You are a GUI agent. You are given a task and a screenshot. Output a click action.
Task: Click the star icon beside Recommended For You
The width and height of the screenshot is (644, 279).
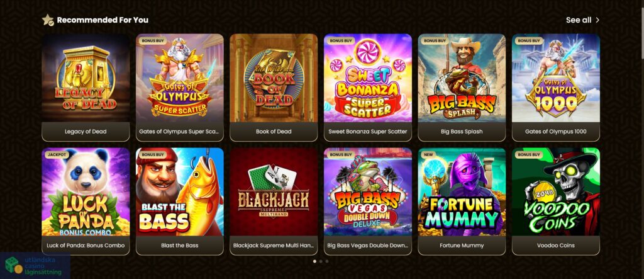pyautogui.click(x=48, y=20)
